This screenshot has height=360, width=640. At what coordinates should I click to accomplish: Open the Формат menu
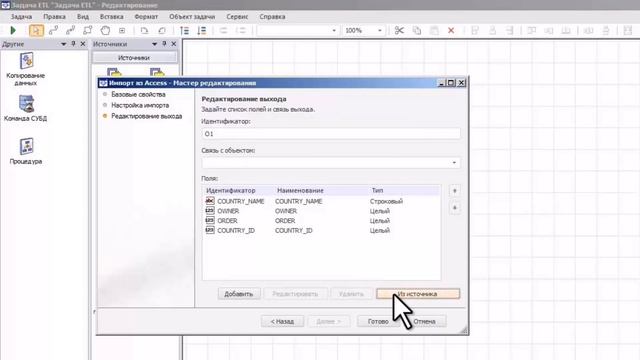pos(146,17)
